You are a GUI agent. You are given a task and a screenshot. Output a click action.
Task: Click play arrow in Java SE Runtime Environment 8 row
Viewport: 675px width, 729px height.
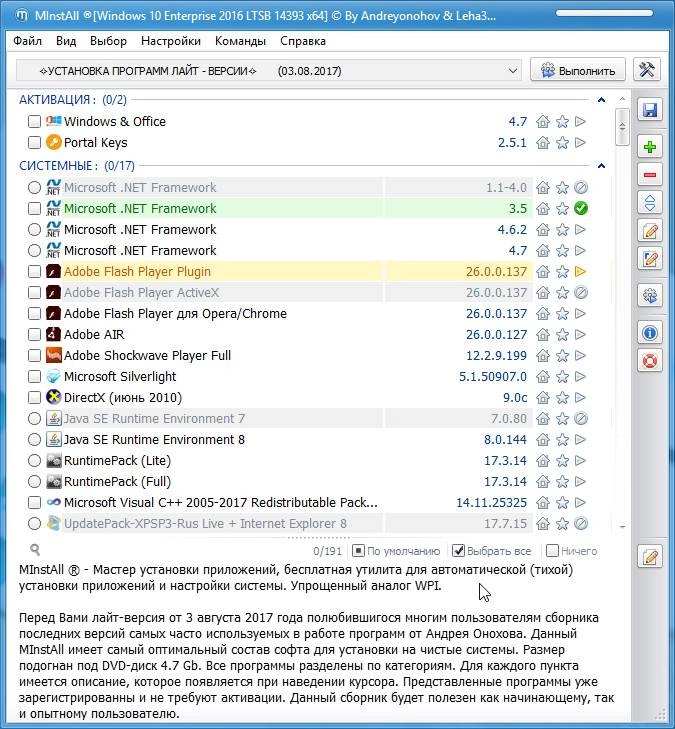[x=580, y=439]
